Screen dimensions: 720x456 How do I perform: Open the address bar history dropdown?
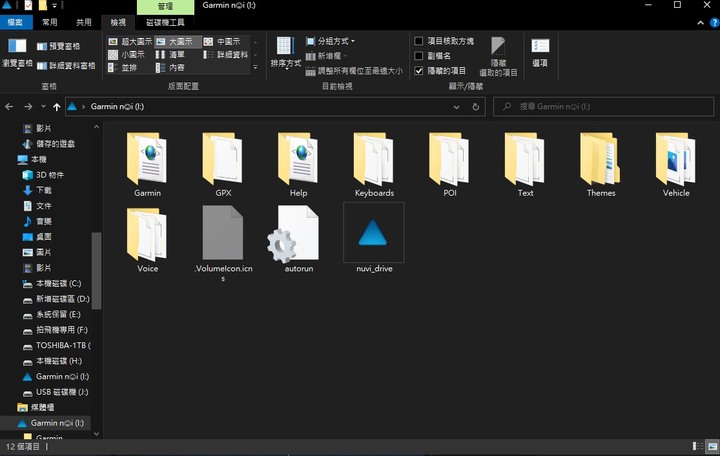456,107
